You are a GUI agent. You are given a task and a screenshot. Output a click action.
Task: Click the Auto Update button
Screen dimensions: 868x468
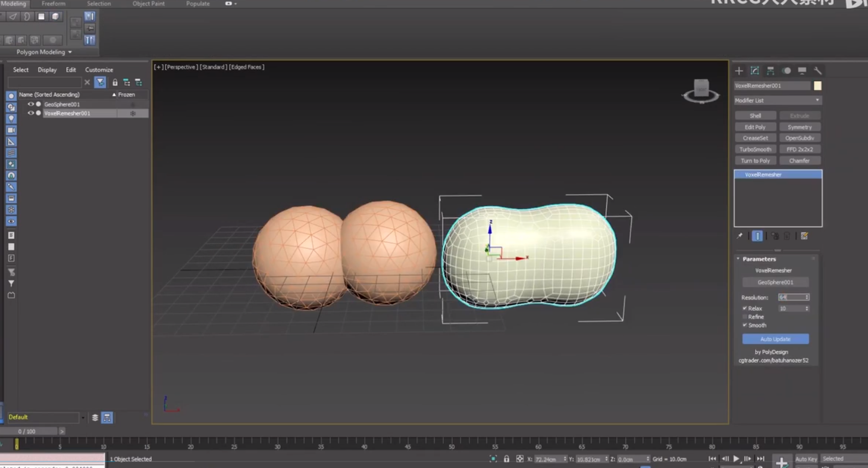[x=775, y=339]
